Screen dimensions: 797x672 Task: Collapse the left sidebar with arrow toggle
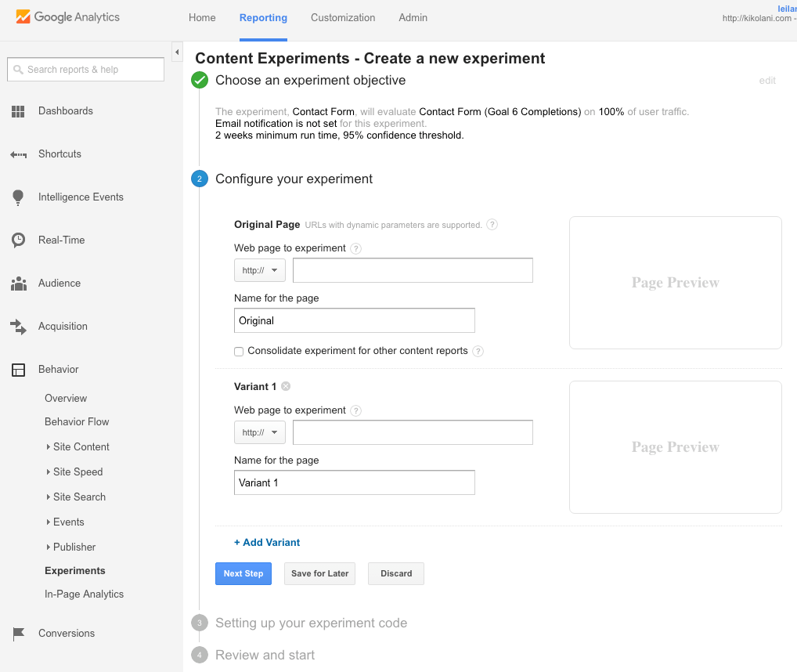pos(177,52)
